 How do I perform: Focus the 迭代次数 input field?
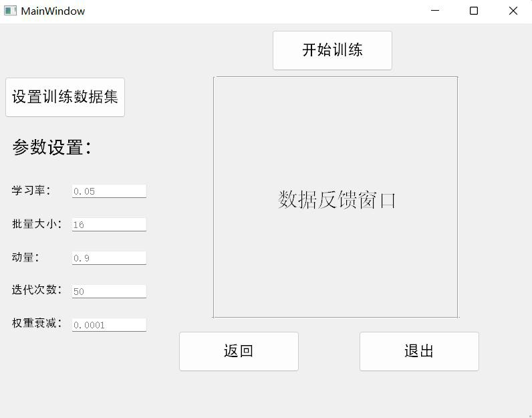109,292
